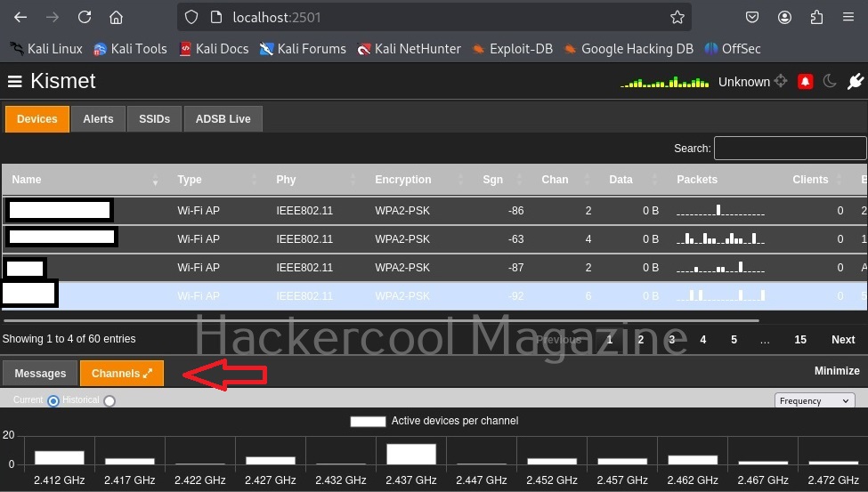Select the device row with signal -87
The height and width of the screenshot is (492, 868).
coord(434,268)
